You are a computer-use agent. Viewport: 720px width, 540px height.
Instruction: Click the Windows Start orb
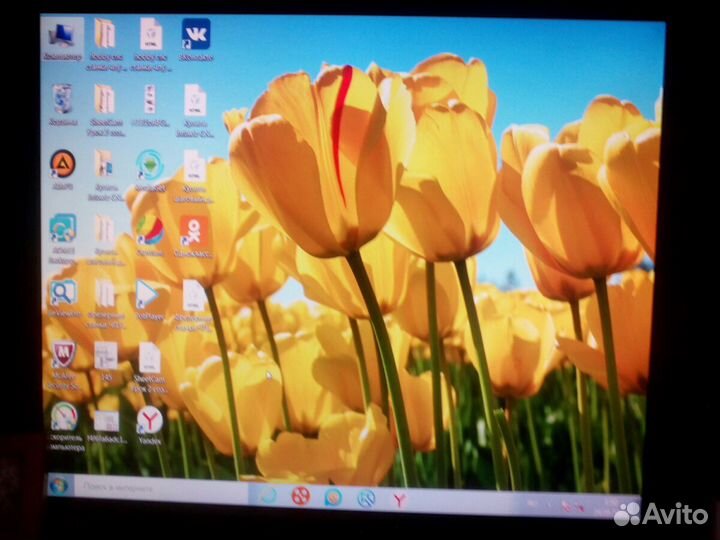(58, 486)
